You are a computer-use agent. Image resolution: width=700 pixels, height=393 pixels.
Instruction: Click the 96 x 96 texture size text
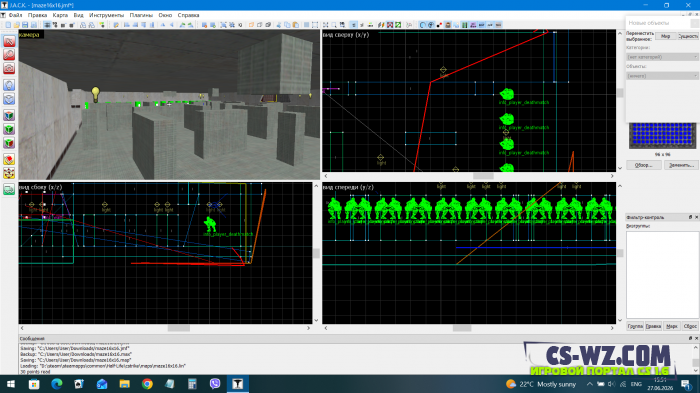662,155
